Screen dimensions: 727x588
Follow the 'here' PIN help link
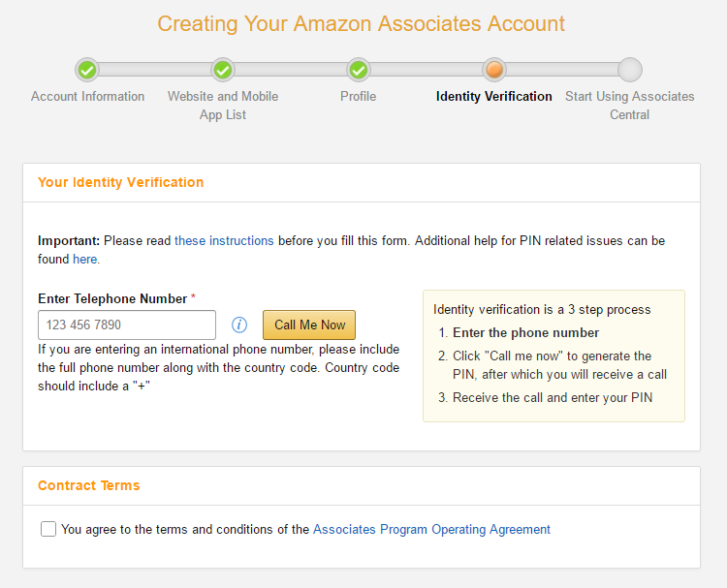84,259
